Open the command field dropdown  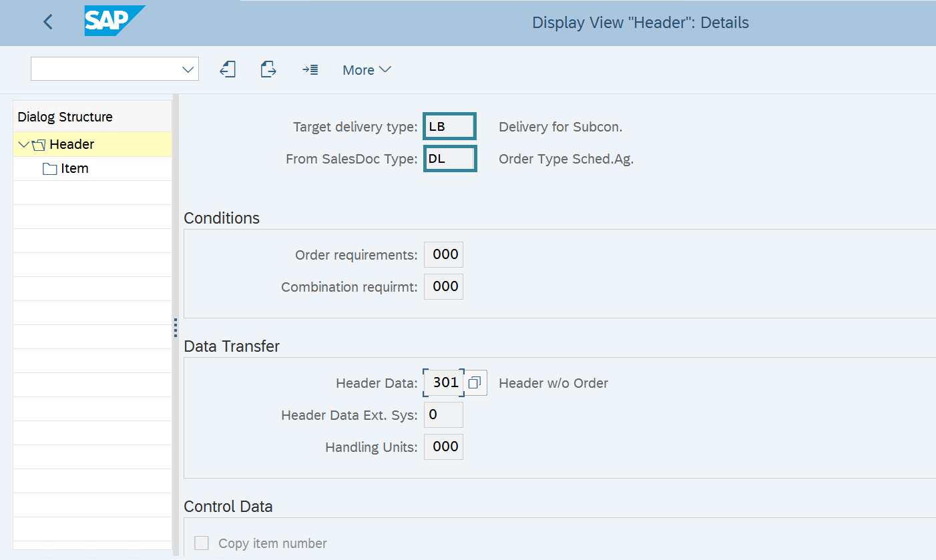188,69
